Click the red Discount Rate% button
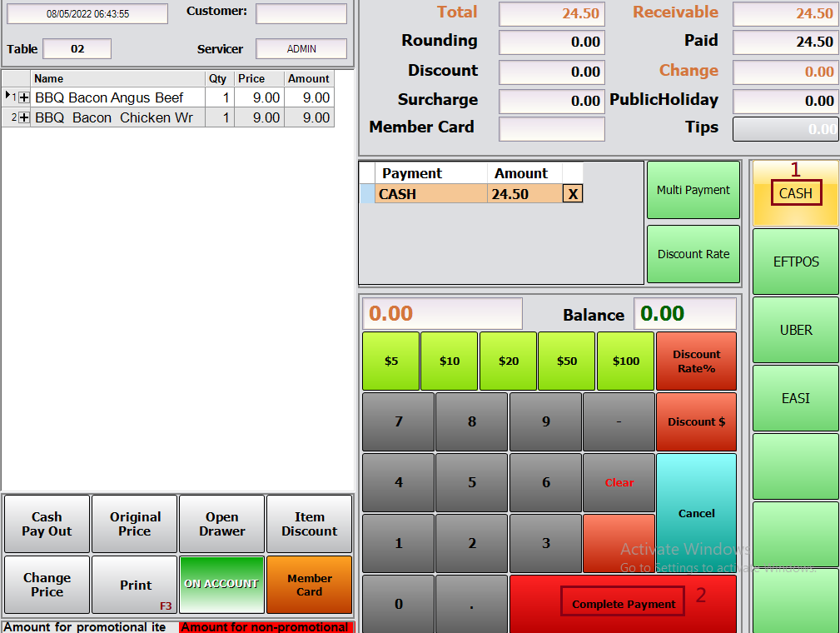Viewport: 840px width, 633px height. tap(697, 361)
